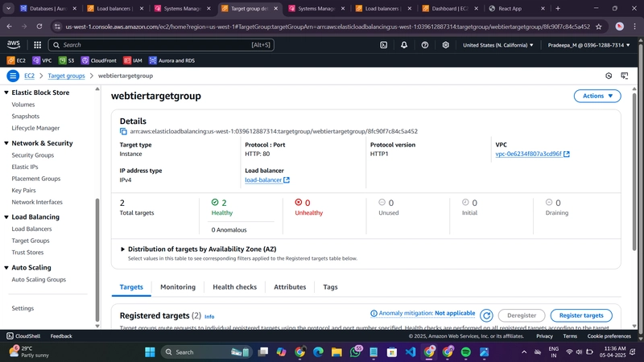Image resolution: width=644 pixels, height=362 pixels.
Task: Open the AWS services grid menu
Action: (x=37, y=45)
